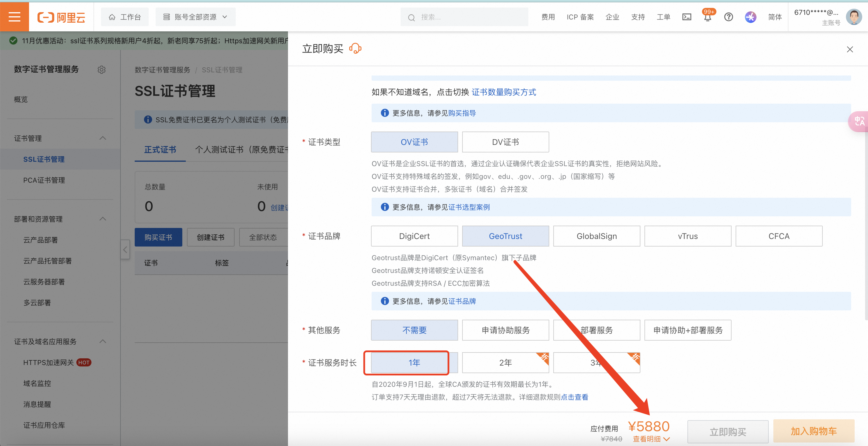Open the Cloud Shell terminal icon

coord(687,17)
